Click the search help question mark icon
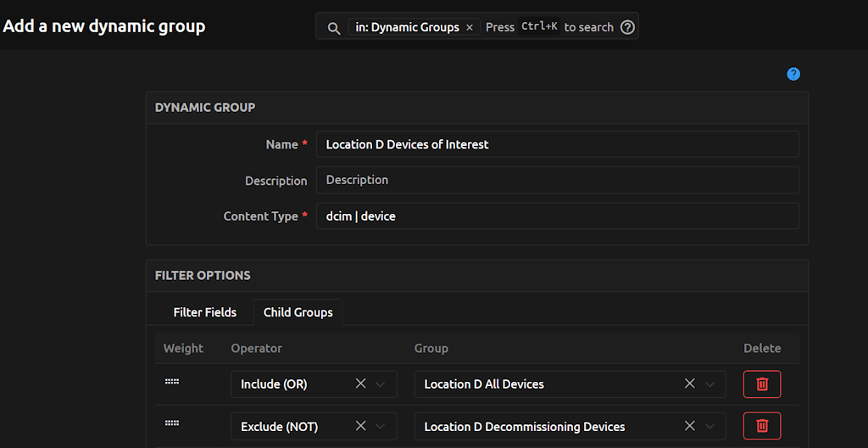 627,27
